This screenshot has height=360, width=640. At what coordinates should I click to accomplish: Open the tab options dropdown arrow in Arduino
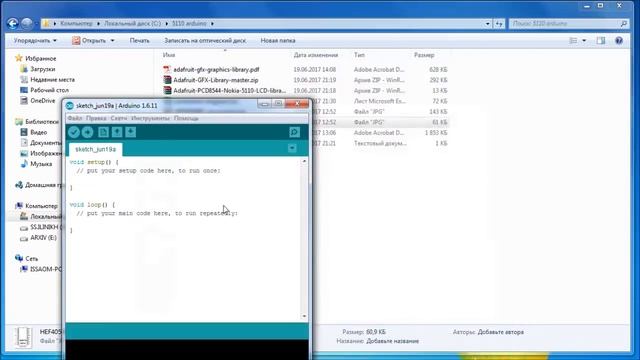click(292, 149)
